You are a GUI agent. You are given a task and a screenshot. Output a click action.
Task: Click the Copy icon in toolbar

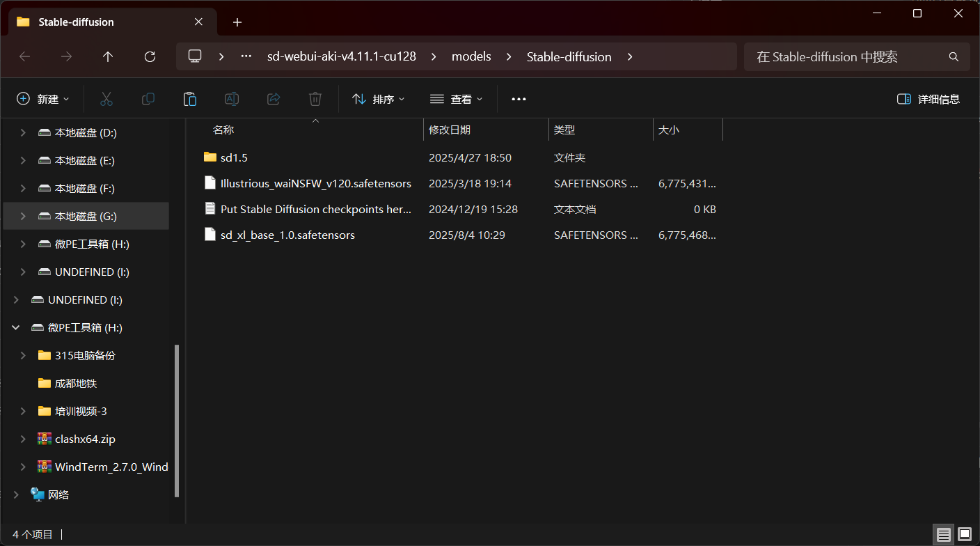(x=148, y=99)
